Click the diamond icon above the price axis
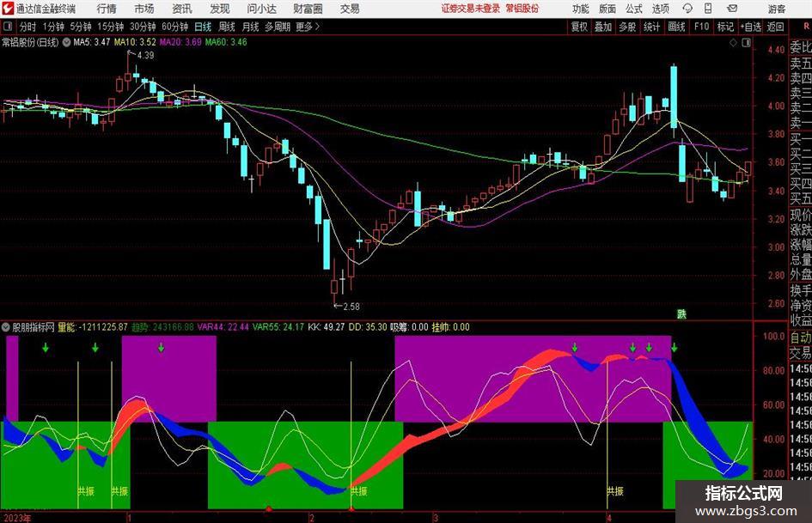Screen dimensions: 812x523 point(733,42)
